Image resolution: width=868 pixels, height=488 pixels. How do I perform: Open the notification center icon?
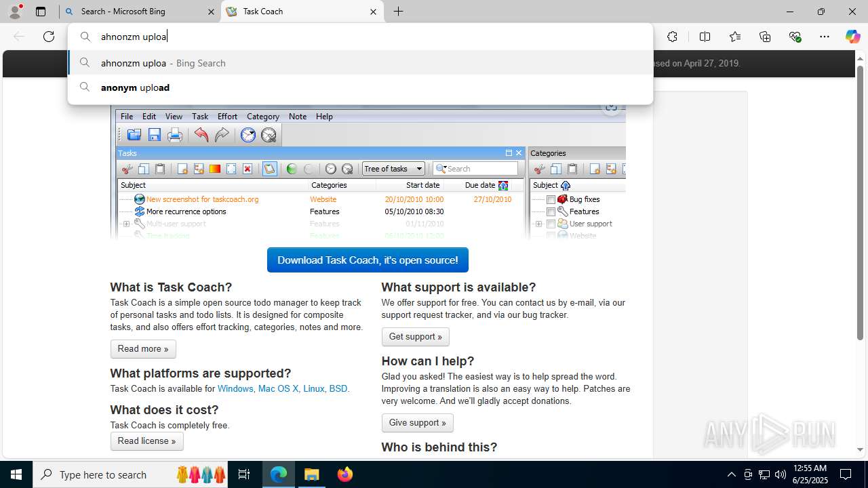846,474
